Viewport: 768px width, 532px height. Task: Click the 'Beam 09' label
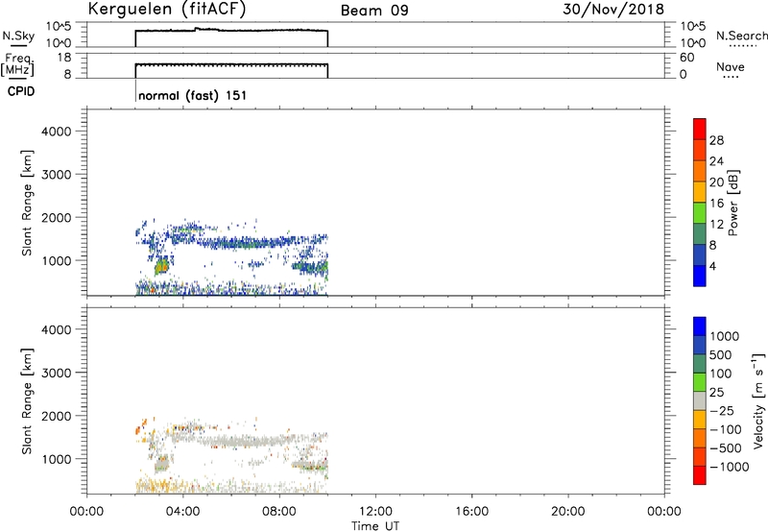374,11
